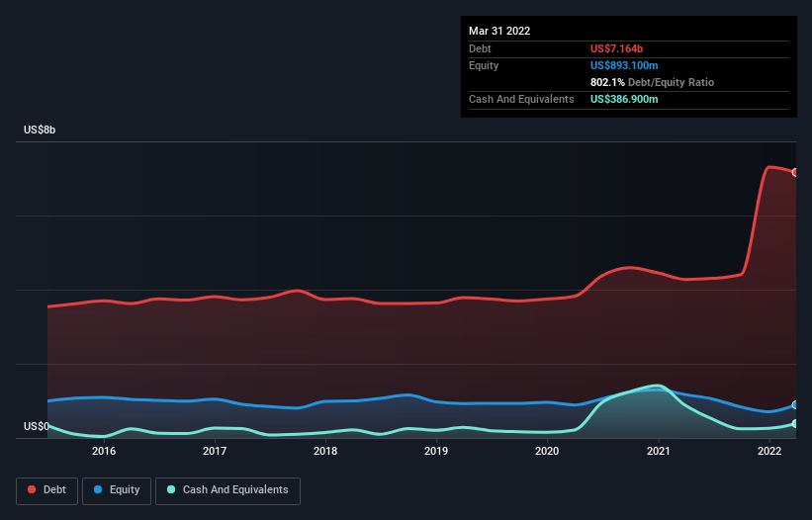Click the 2019 x-axis label
812x520 pixels.
436,451
